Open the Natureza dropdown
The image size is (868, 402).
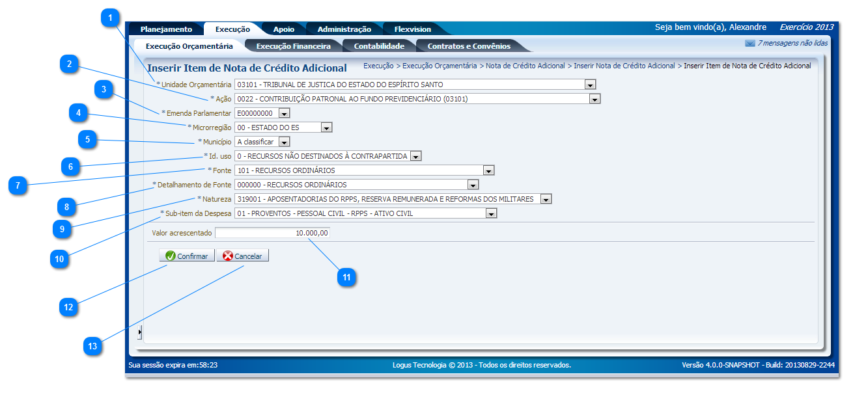coord(546,199)
